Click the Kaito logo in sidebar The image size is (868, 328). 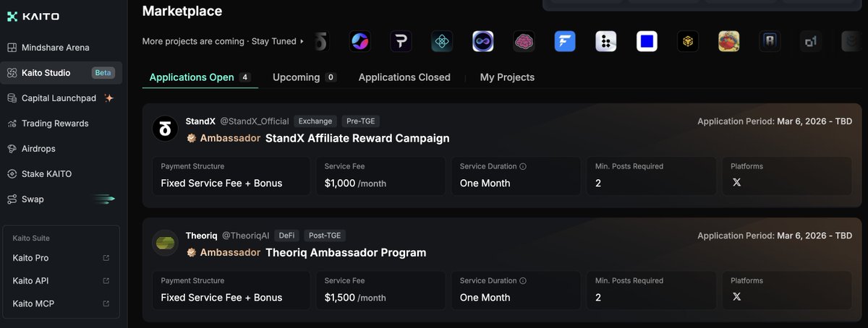click(33, 17)
